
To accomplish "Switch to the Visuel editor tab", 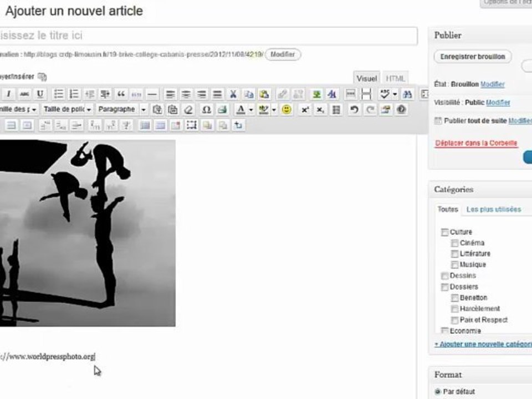I will [x=366, y=78].
